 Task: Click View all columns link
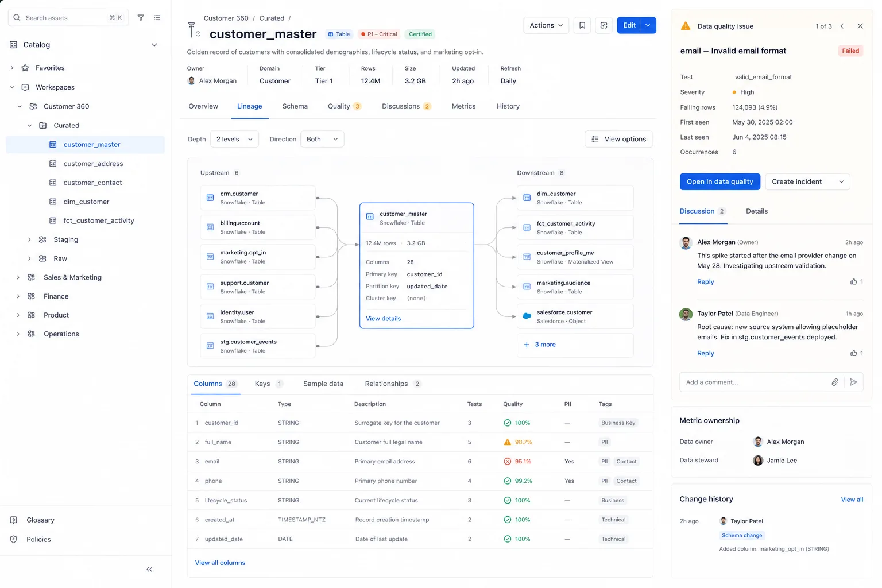pyautogui.click(x=220, y=563)
